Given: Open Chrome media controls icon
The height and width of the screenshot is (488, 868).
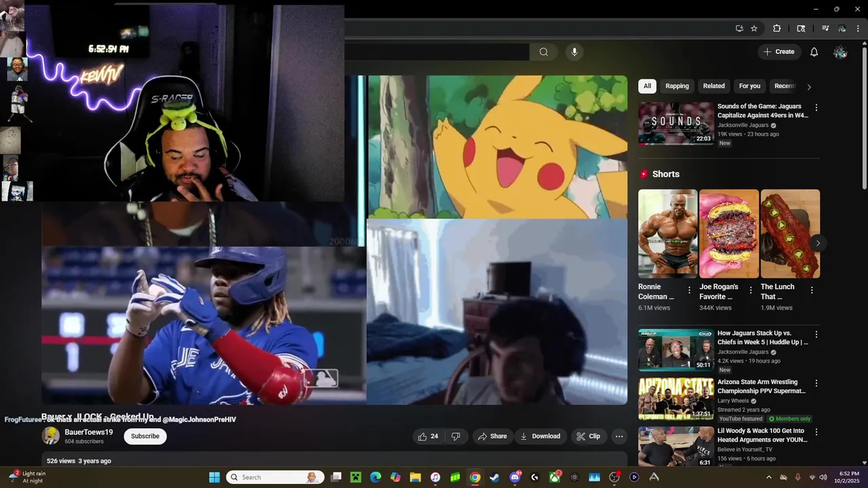Looking at the screenshot, I should [x=825, y=28].
